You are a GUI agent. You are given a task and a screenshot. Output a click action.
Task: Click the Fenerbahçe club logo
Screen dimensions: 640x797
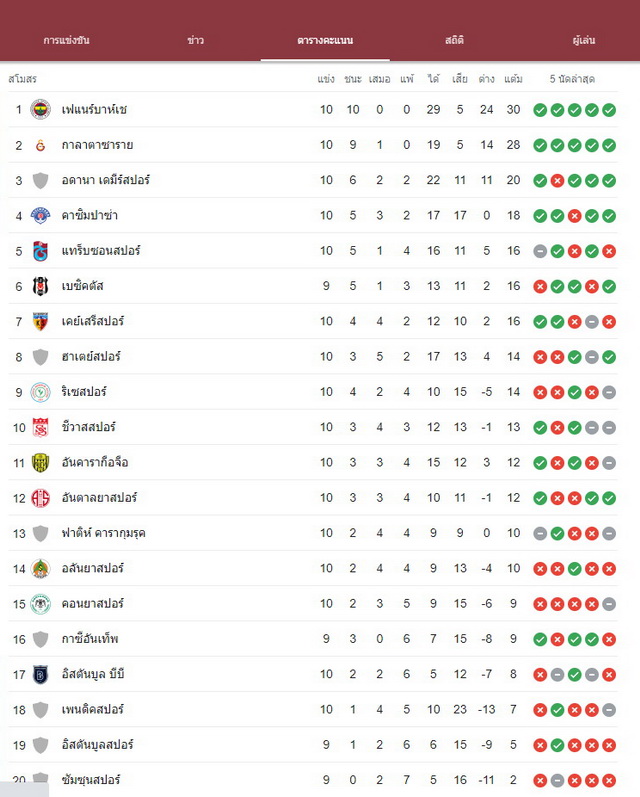tap(40, 109)
